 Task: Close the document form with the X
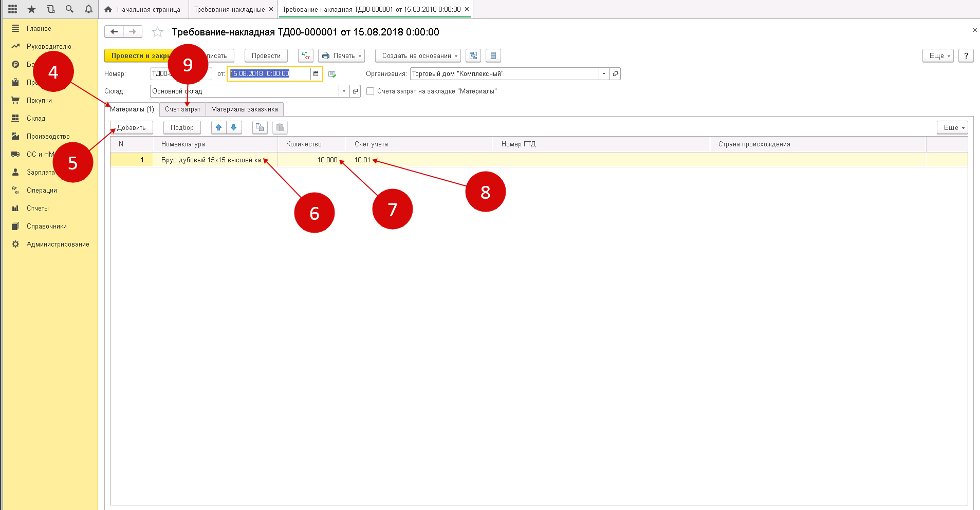point(975,30)
